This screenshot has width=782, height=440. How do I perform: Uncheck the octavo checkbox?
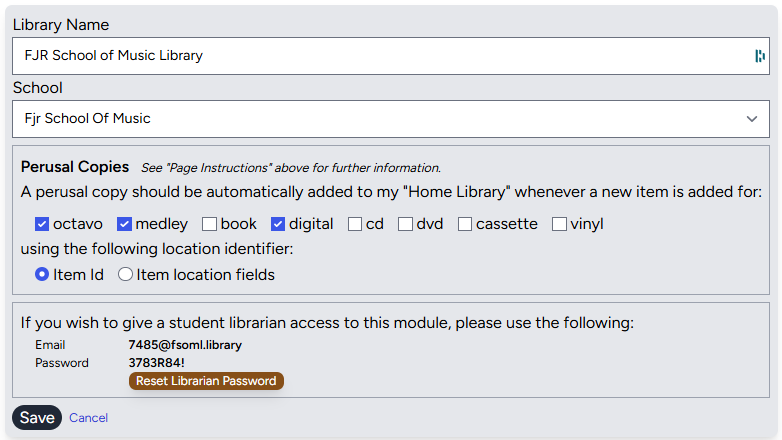(42, 224)
